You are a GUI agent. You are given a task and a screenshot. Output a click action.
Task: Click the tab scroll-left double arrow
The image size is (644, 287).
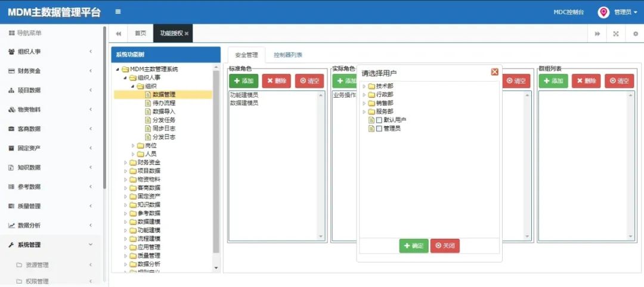[x=119, y=33]
